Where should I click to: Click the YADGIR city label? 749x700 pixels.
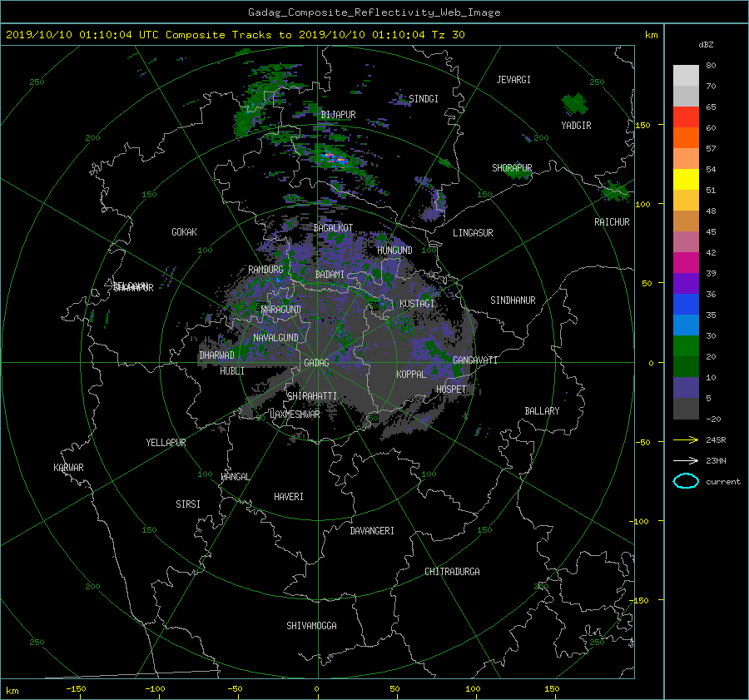[x=576, y=126]
